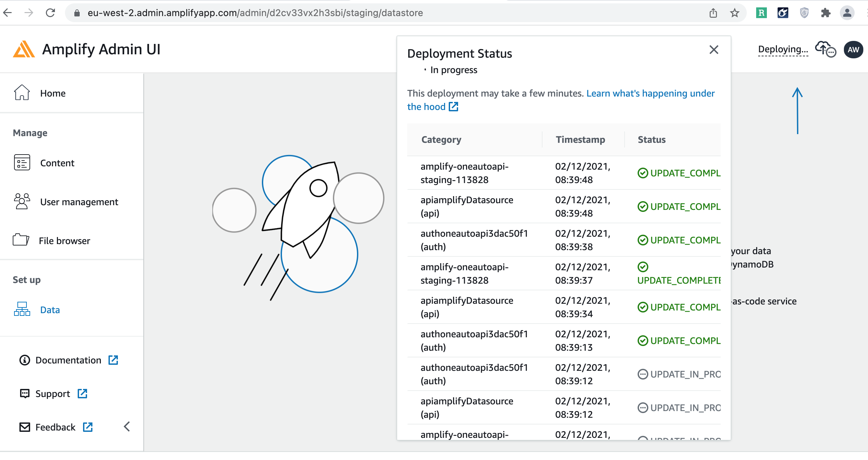Select the Home icon in the sidebar
Image resolution: width=868 pixels, height=460 pixels.
21,93
